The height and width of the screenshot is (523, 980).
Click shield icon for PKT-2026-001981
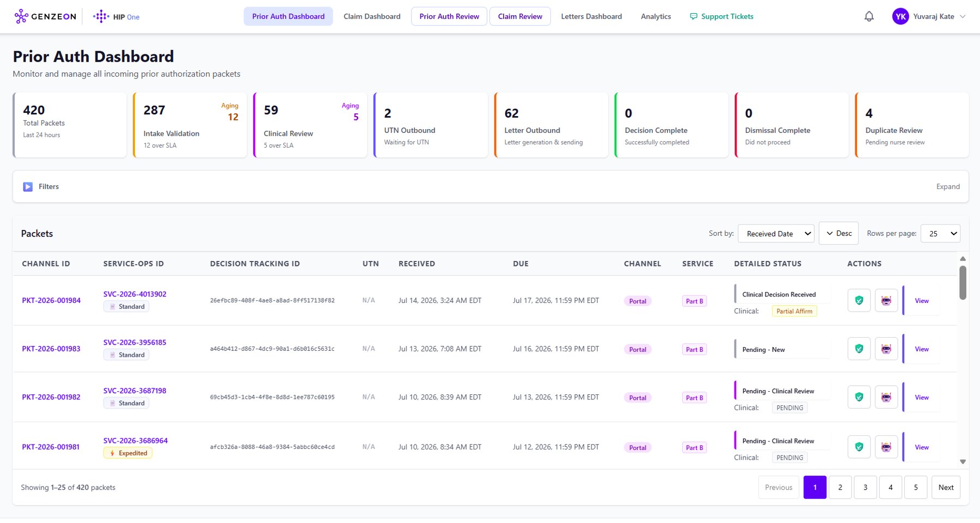(859, 447)
